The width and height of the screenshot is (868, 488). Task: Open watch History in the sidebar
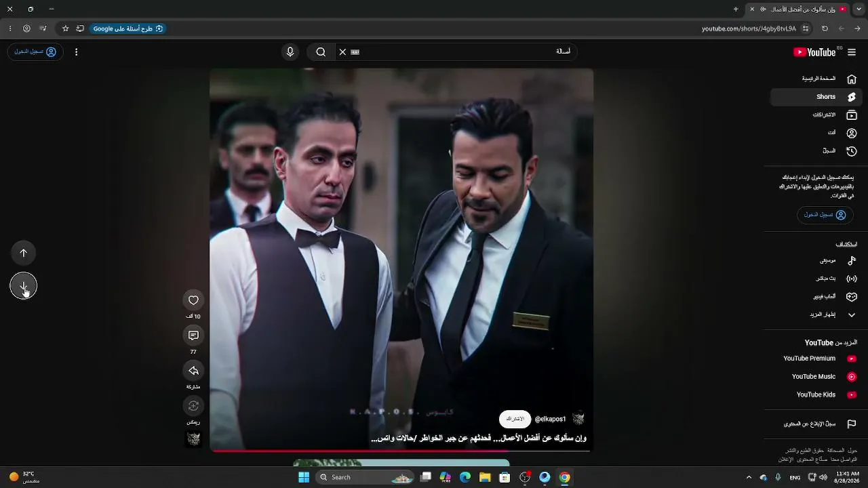pyautogui.click(x=816, y=151)
